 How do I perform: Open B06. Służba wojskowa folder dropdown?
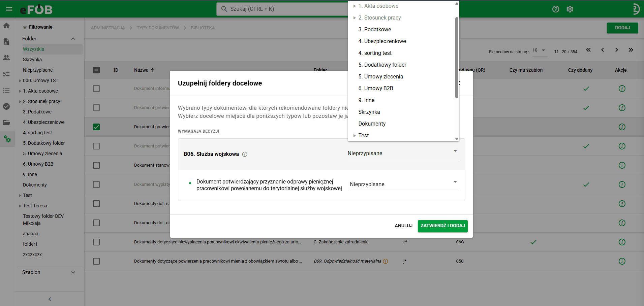coord(403,154)
